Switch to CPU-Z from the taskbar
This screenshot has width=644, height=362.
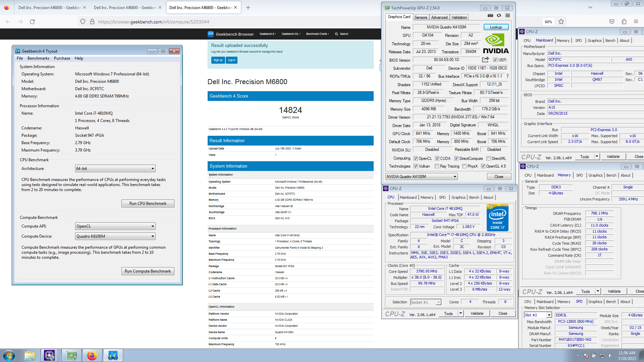click(49, 355)
